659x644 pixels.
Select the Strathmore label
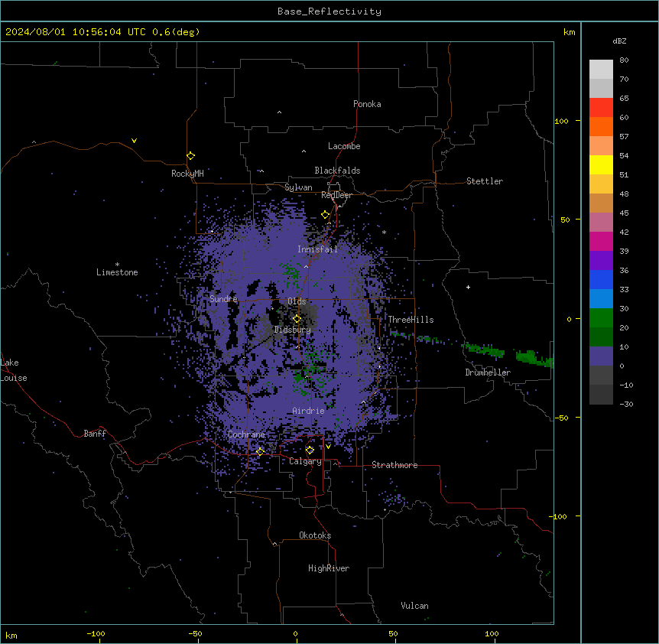click(x=394, y=465)
